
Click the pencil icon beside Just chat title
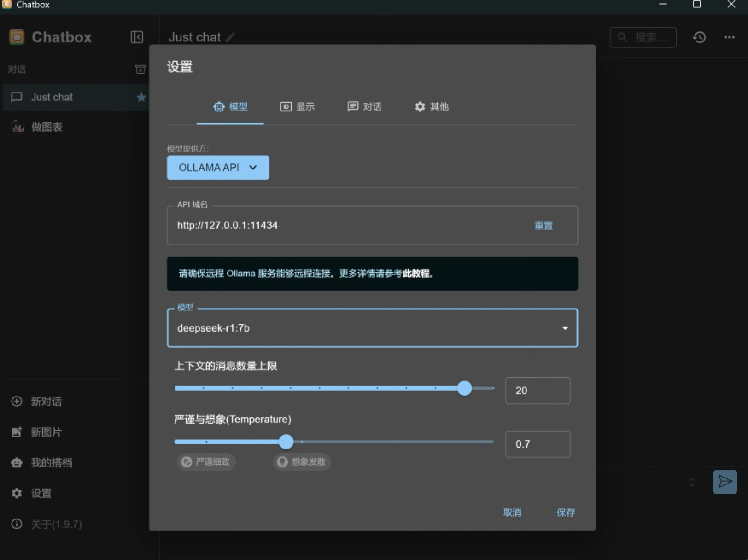(230, 37)
